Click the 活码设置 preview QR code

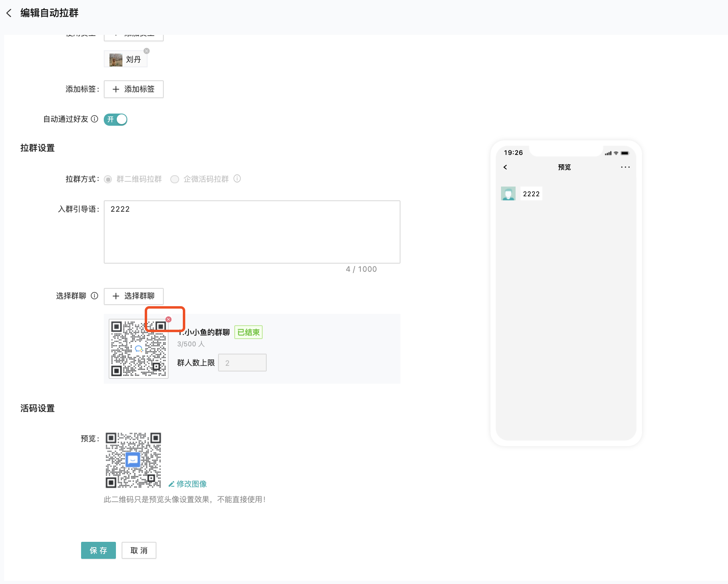click(133, 460)
